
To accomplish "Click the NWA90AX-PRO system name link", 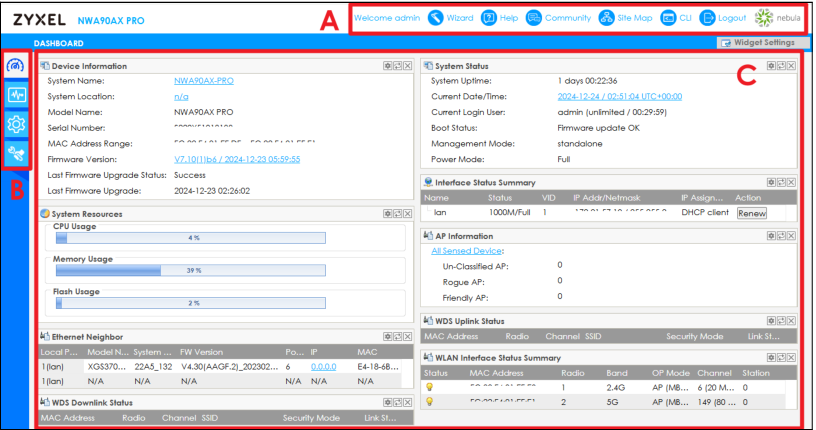I will [x=204, y=80].
